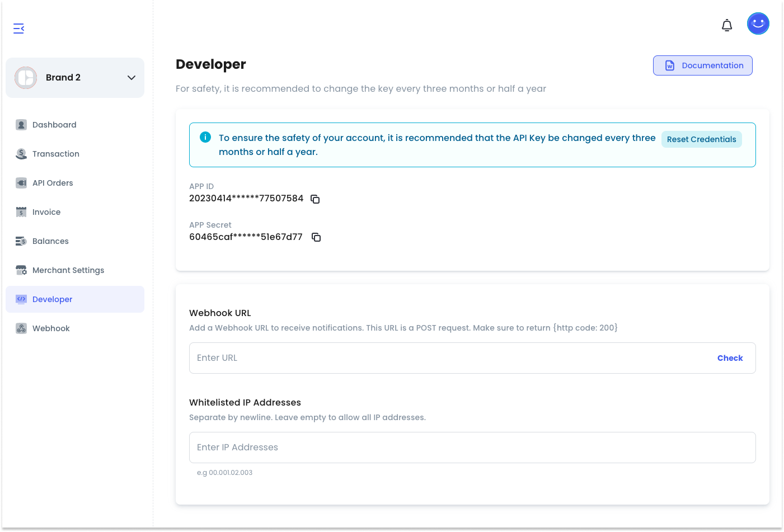Navigate to the Webhook section

click(51, 328)
